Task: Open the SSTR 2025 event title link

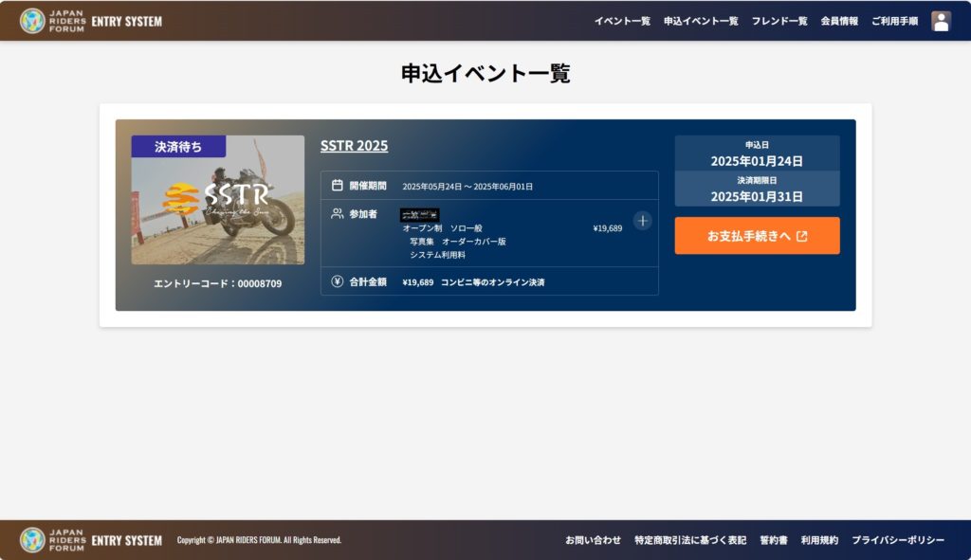Action: (354, 146)
